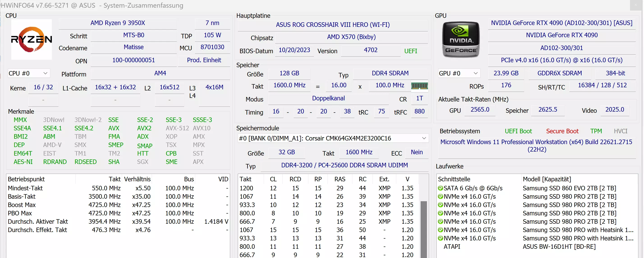Image resolution: width=644 pixels, height=258 pixels.
Task: Click the SHA feature label
Action: [x=114, y=162]
